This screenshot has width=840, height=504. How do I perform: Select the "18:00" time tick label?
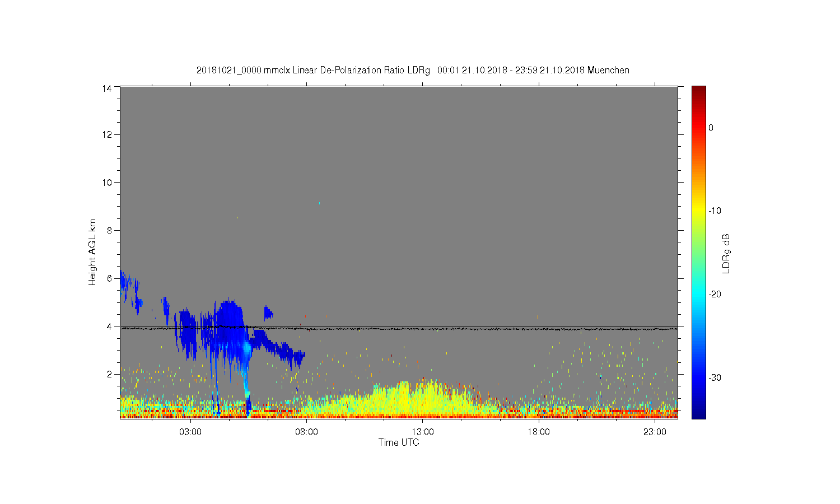point(539,432)
